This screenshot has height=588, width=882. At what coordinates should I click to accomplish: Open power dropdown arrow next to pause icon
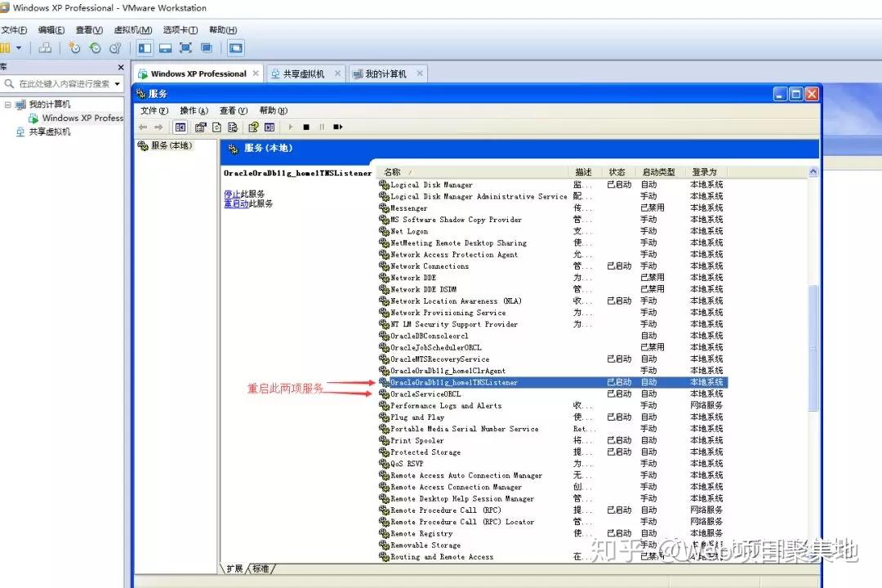coord(19,48)
